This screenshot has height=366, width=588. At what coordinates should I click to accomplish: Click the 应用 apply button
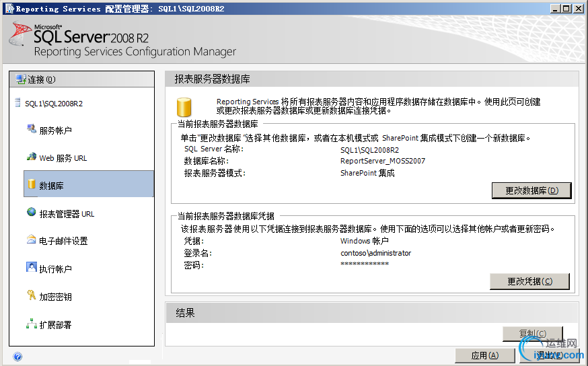point(485,355)
